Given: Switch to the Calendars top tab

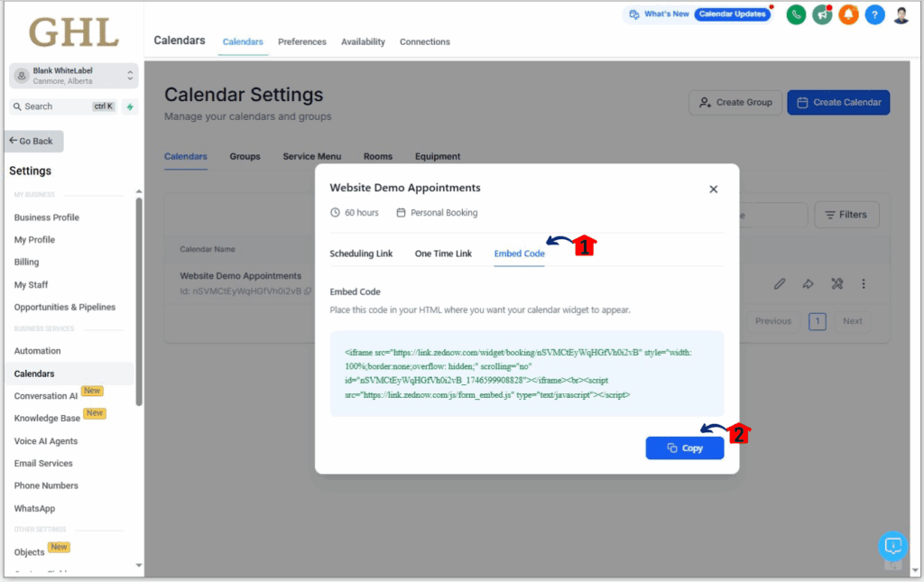Looking at the screenshot, I should point(243,42).
